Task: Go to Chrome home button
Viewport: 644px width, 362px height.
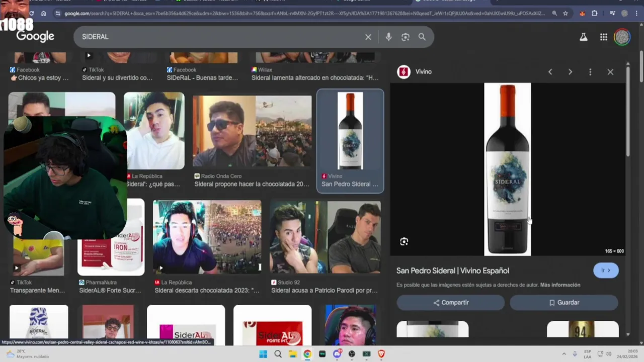Action: coord(44,14)
